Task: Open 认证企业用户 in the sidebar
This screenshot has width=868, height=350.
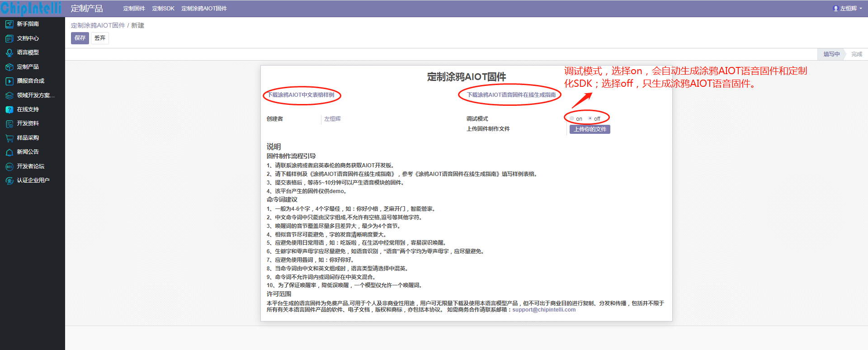Action: [33, 180]
